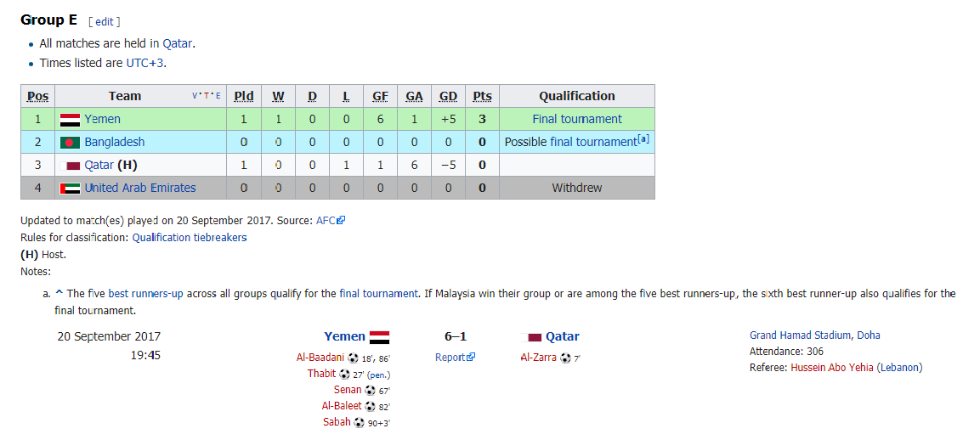Image resolution: width=980 pixels, height=434 pixels.
Task: Open the Al-Baadani player link
Action: click(320, 358)
